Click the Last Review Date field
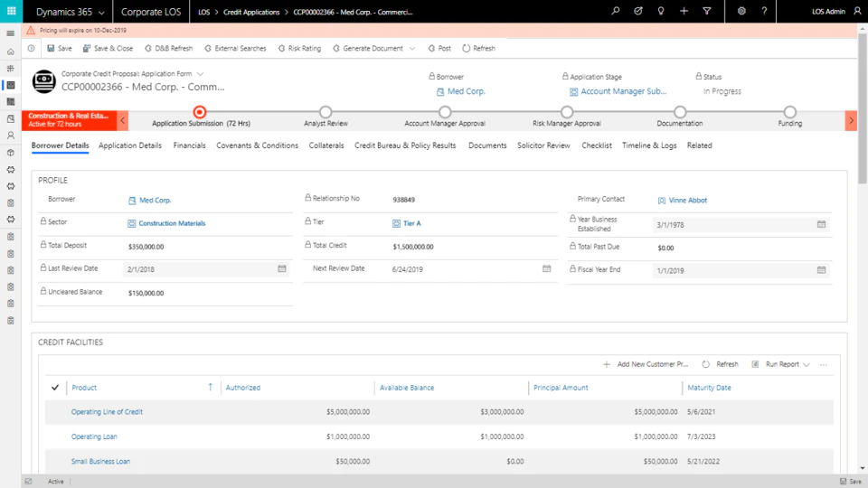Screen dimensions: 868x488 click(x=205, y=269)
